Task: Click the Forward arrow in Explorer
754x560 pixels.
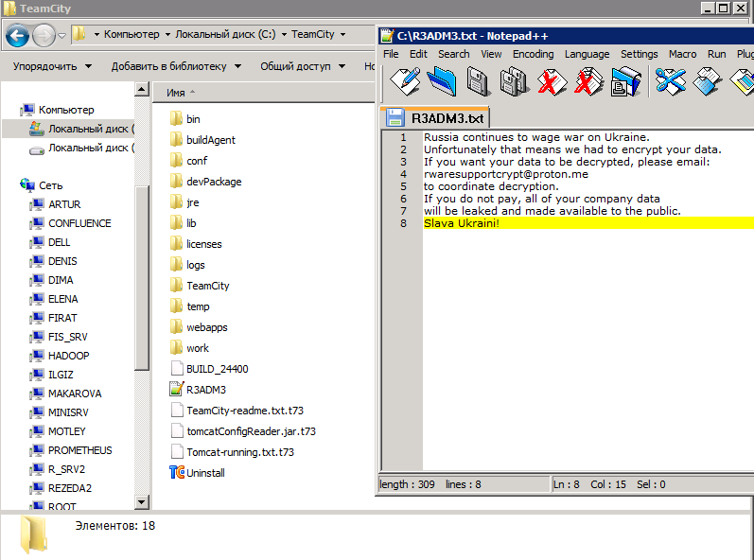Action: (44, 35)
